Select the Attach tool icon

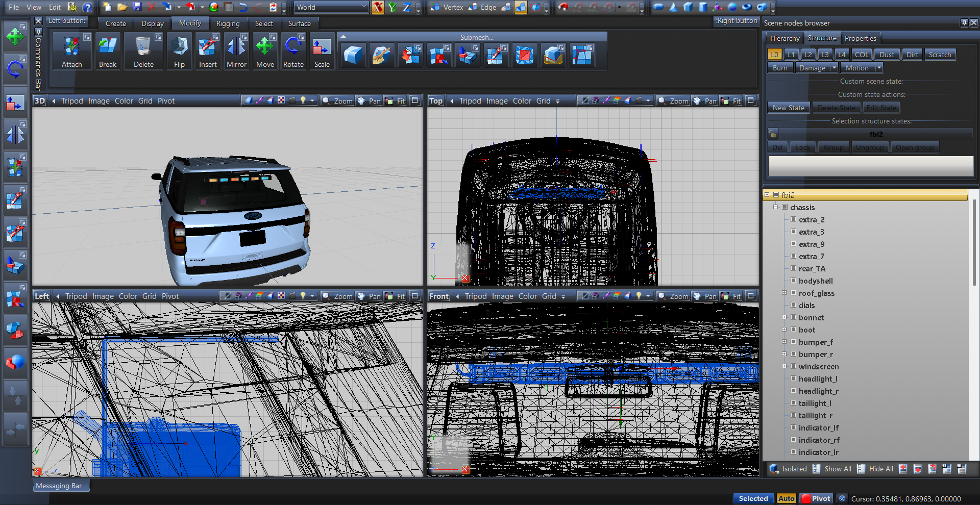[71, 51]
